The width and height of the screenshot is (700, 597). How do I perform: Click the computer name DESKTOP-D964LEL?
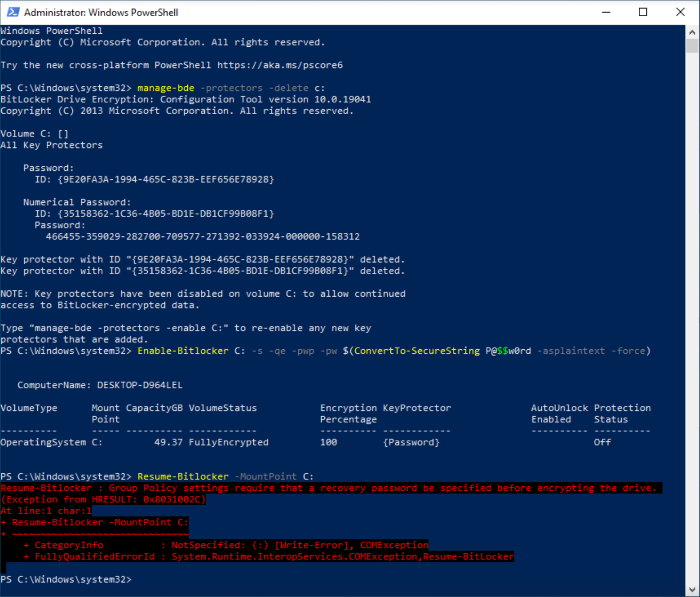[x=140, y=385]
